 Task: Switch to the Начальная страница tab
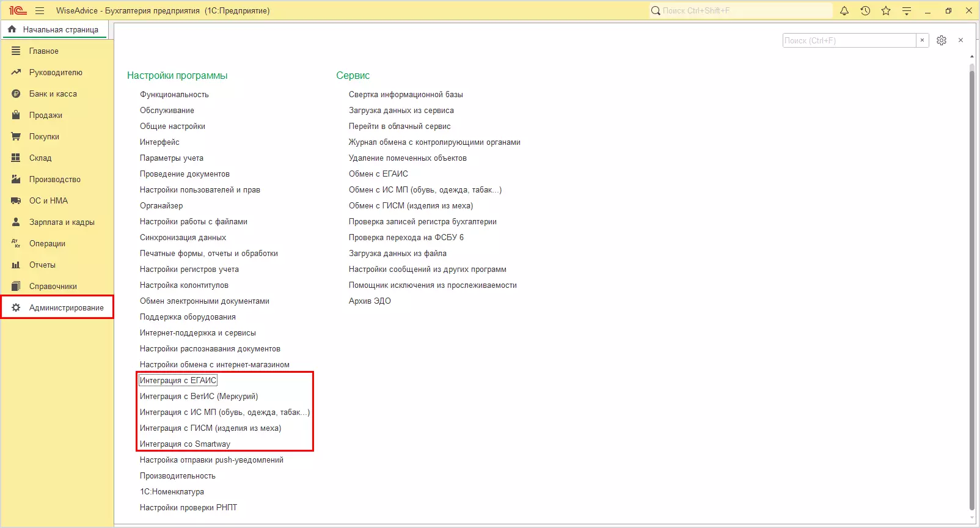(x=55, y=30)
